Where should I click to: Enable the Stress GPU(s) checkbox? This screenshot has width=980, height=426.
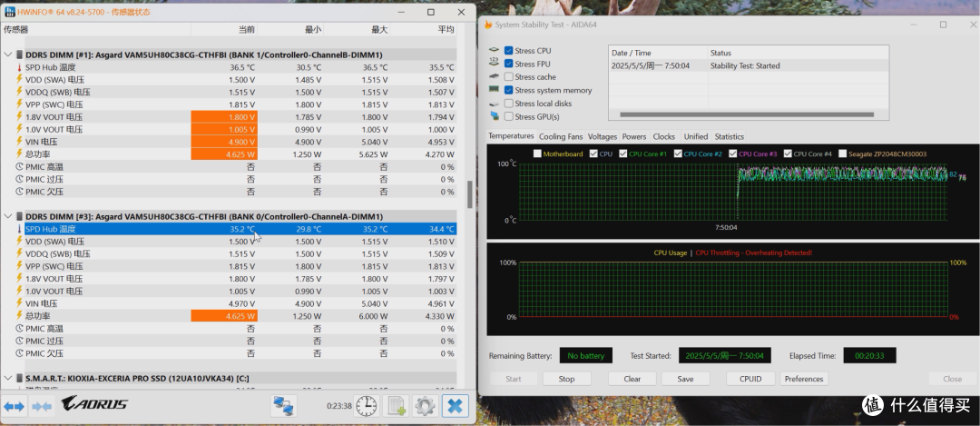(509, 116)
